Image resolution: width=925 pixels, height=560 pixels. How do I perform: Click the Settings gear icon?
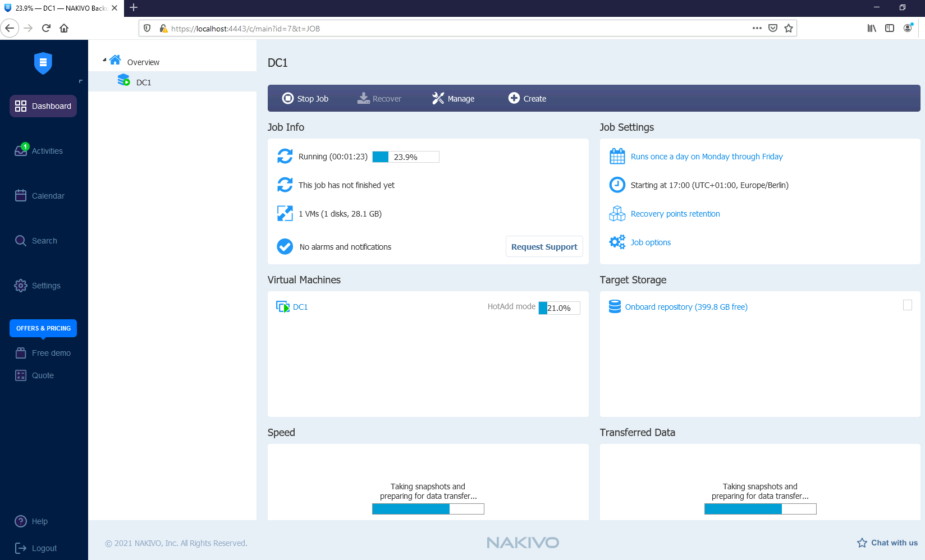coord(21,286)
